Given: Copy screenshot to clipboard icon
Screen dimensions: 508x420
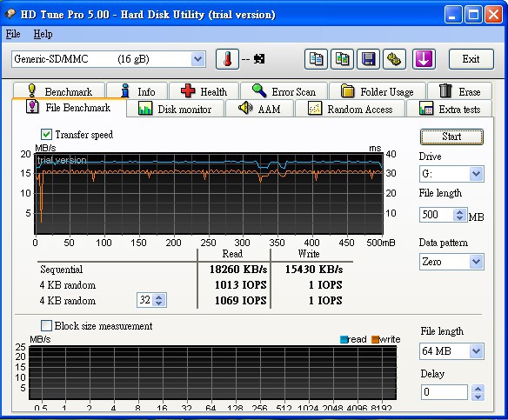Looking at the screenshot, I should pyautogui.click(x=342, y=59).
